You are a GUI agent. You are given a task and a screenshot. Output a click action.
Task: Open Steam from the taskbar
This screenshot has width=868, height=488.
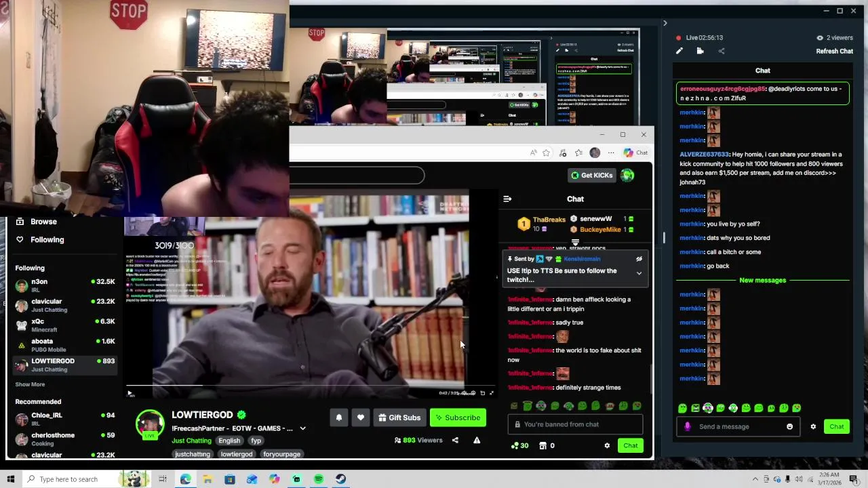point(340,479)
